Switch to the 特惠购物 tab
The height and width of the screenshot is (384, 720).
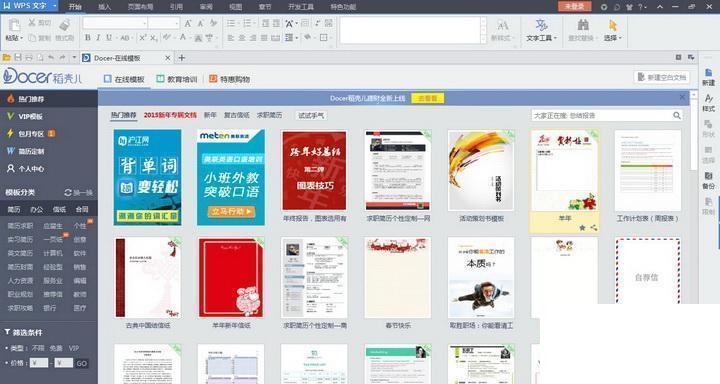pyautogui.click(x=230, y=79)
